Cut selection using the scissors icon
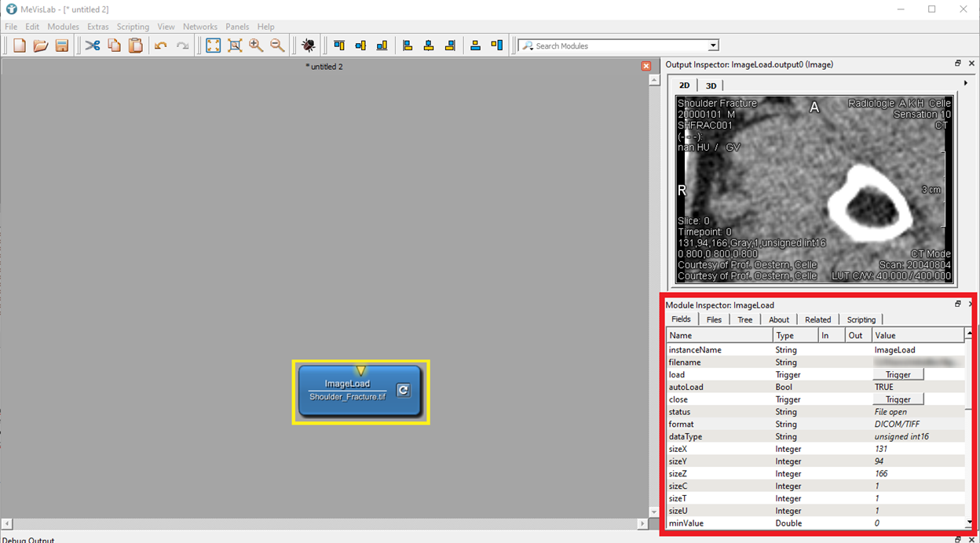 click(x=93, y=46)
